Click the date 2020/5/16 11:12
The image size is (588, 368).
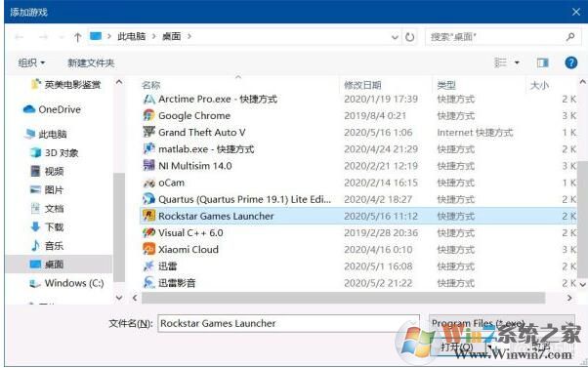[381, 216]
